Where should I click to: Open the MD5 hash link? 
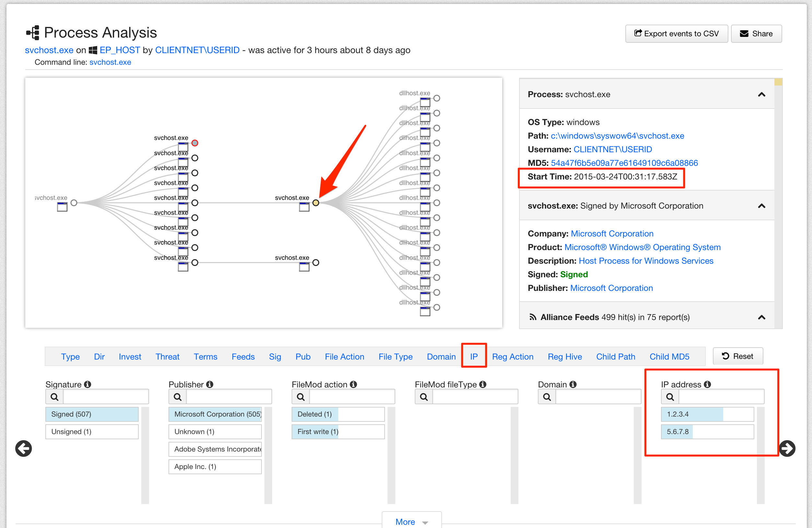tap(624, 163)
